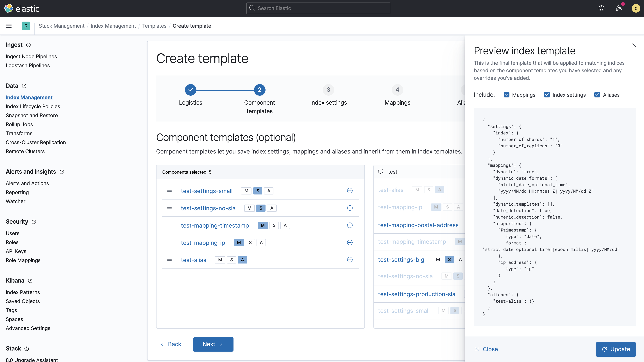Viewport: 644px width, 362px height.
Task: Close the preview flyout with X icon
Action: 634,45
